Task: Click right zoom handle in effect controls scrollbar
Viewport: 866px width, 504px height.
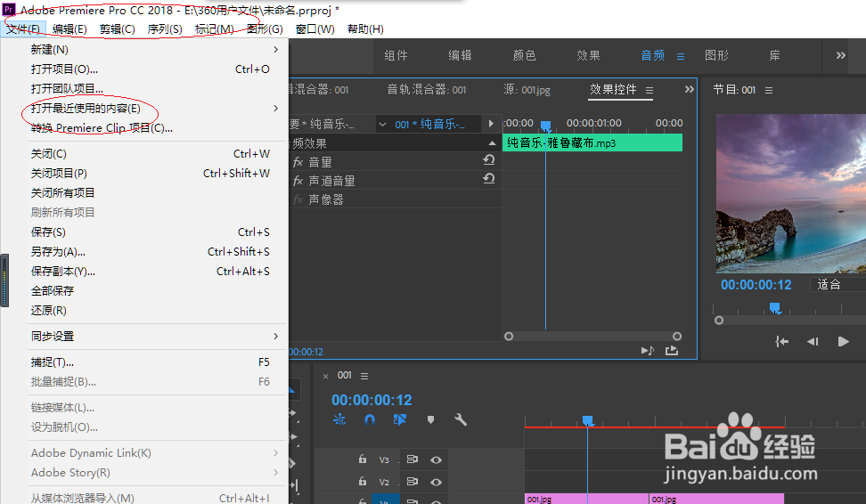Action: (x=677, y=337)
